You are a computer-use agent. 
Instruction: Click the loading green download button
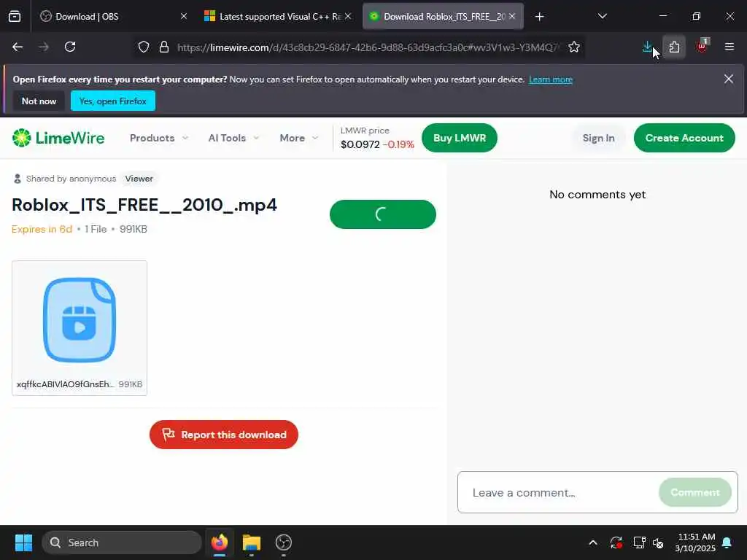point(382,214)
